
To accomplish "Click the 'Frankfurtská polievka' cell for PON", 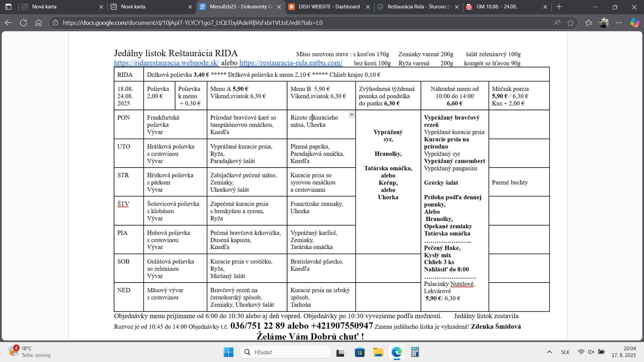I will pyautogui.click(x=175, y=125).
